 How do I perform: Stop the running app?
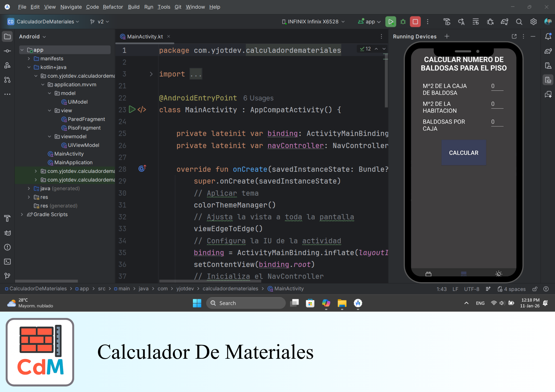pyautogui.click(x=415, y=22)
